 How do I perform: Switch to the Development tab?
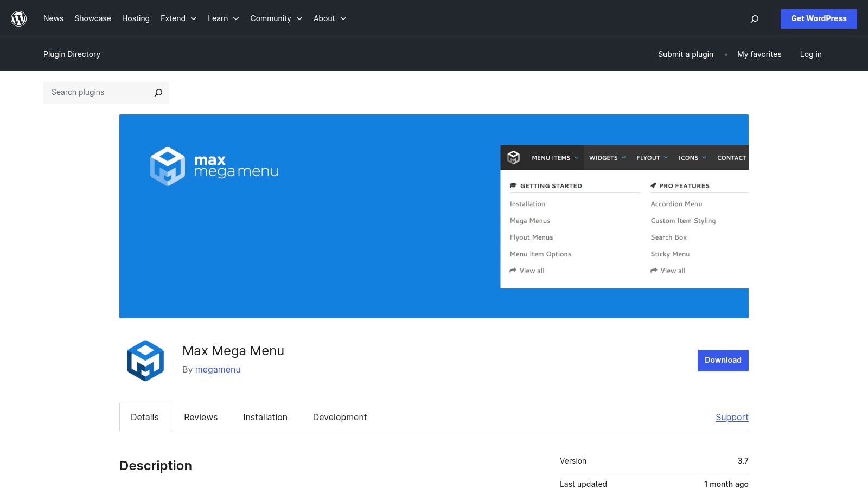[x=340, y=417]
